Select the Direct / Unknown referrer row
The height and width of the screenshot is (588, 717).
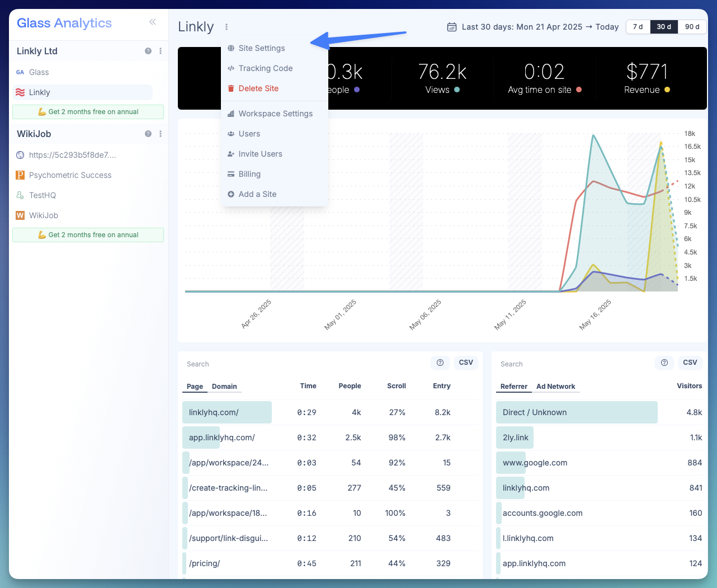(599, 412)
